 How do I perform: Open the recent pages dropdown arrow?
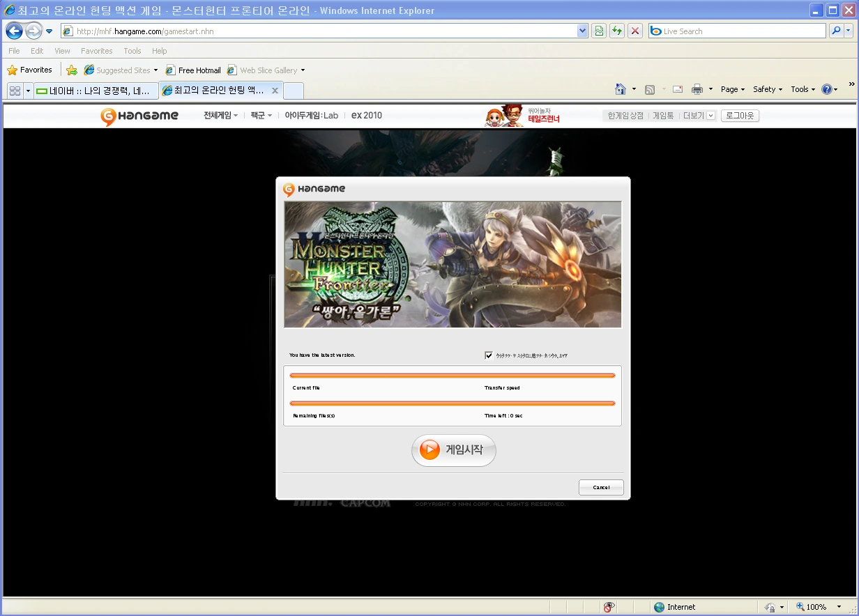[50, 31]
